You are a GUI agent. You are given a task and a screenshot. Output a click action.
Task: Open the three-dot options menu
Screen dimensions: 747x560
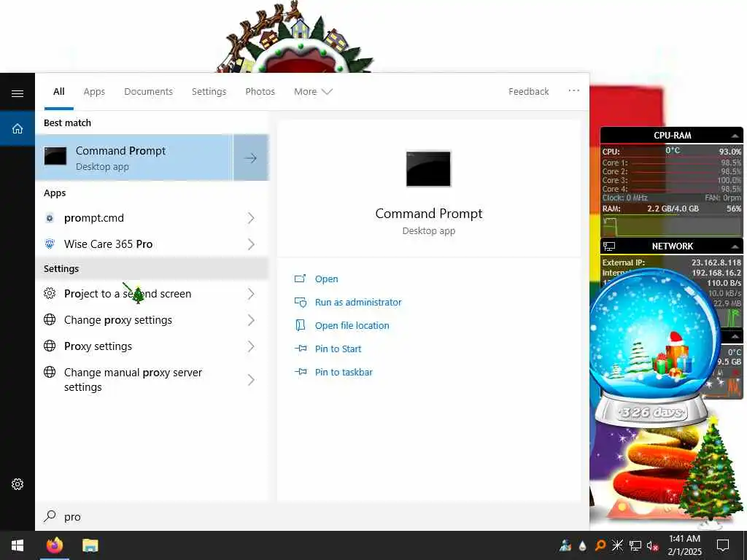[x=573, y=90]
